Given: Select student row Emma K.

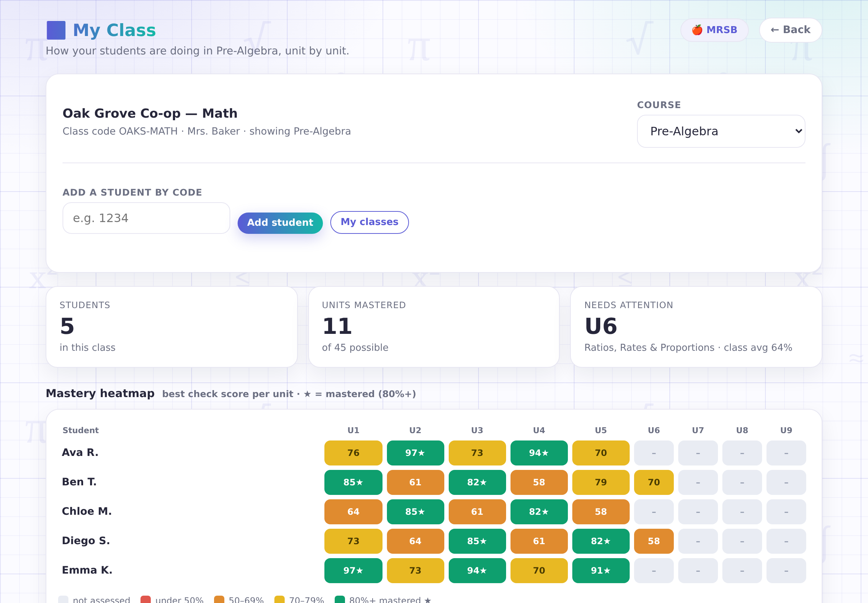Looking at the screenshot, I should pyautogui.click(x=434, y=571).
